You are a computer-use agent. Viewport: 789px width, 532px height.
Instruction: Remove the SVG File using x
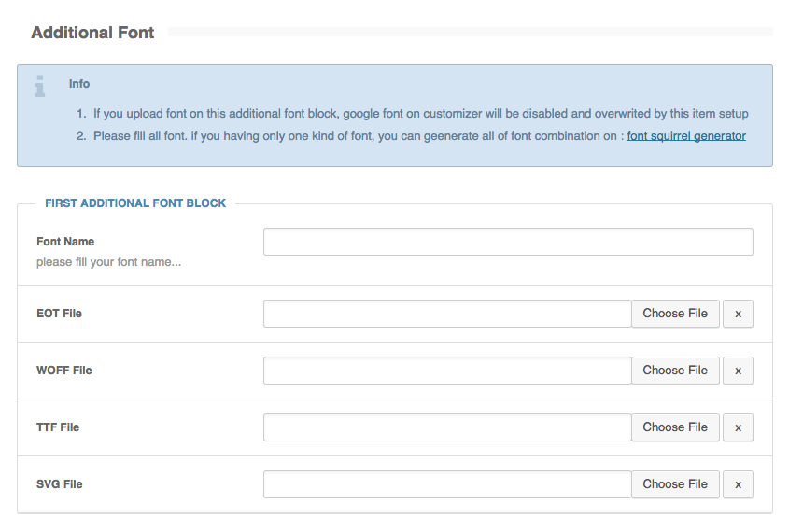point(738,484)
